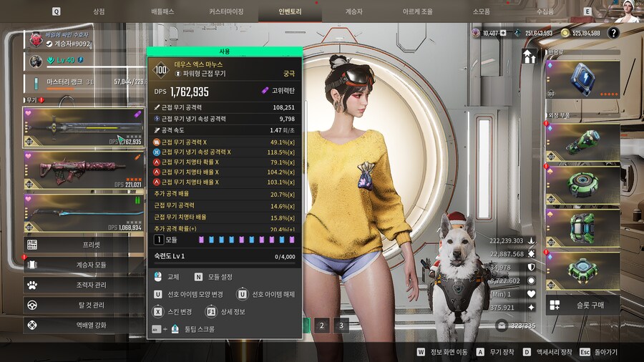The height and width of the screenshot is (362, 644).
Task: Click the 마스터리 랭크 31 bar
Action: 84,82
